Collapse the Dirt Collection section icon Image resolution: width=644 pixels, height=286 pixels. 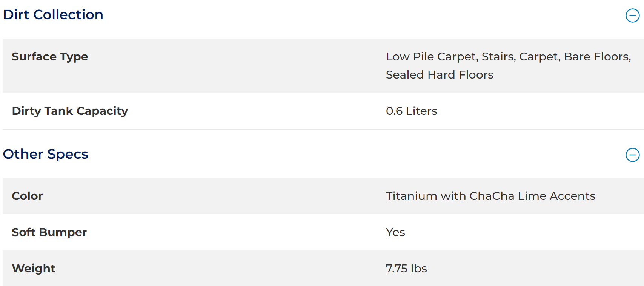coord(632,15)
